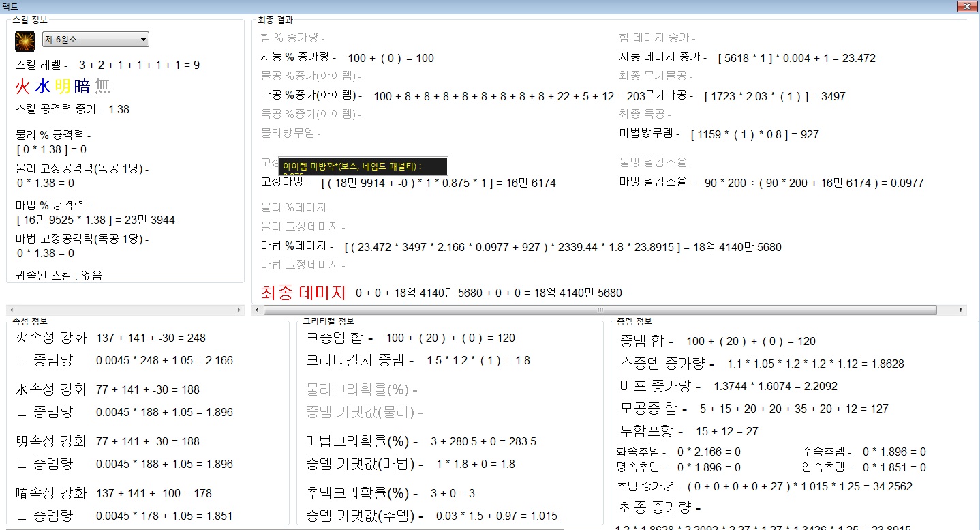980x530 pixels.
Task: Toggle the blue 水 water element
Action: pos(42,87)
